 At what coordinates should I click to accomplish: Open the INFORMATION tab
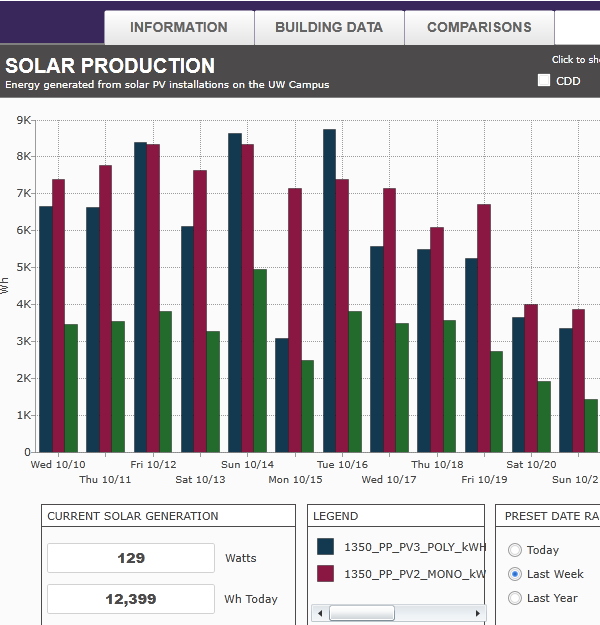point(179,28)
